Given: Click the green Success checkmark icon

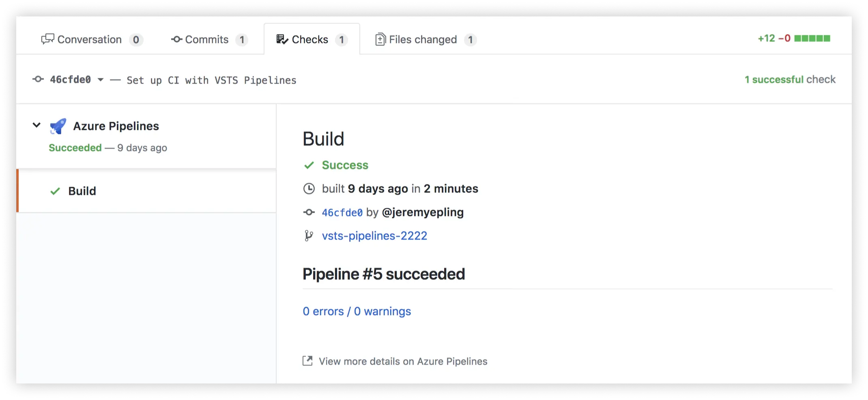Looking at the screenshot, I should tap(309, 165).
